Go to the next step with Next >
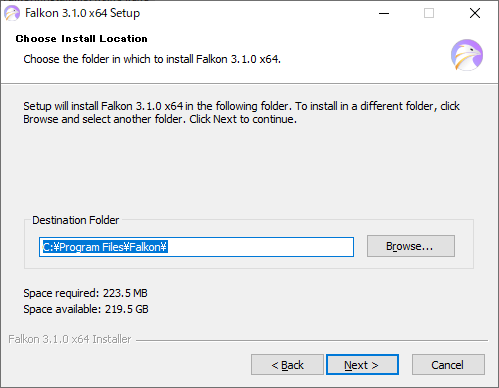 click(x=362, y=364)
